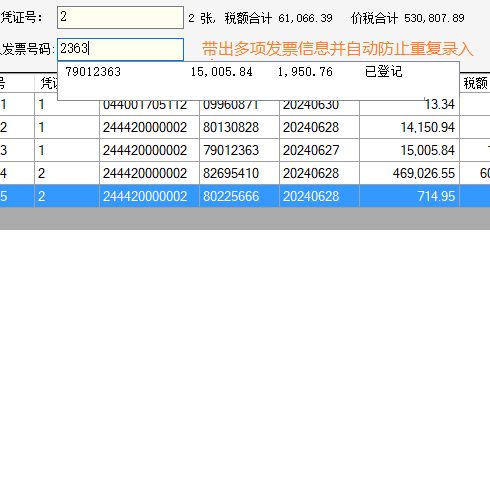Click the 税额 column header
The height and width of the screenshot is (490, 490).
(475, 83)
